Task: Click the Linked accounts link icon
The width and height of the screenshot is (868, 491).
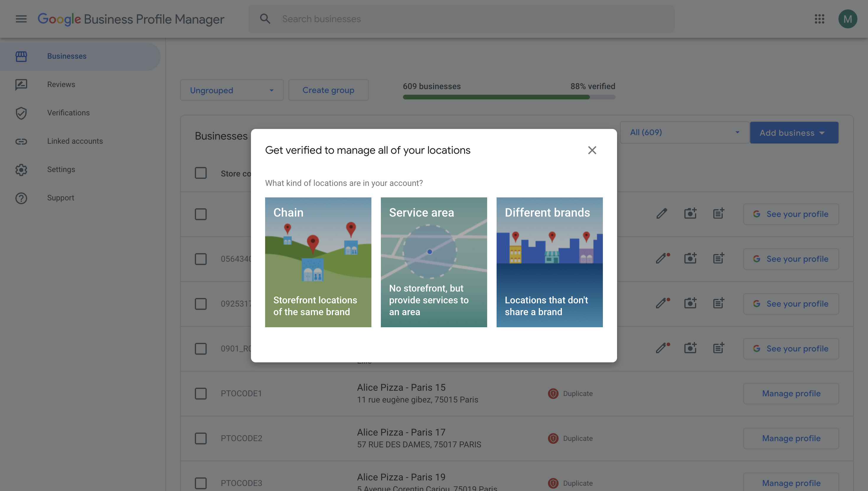Action: tap(21, 141)
